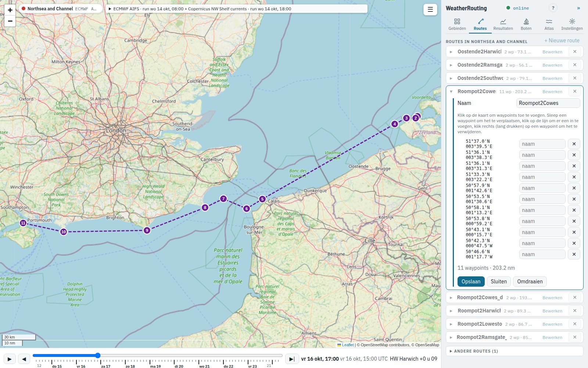Screen dimensions: 588x368
Task: Step timeline backward
Action: pos(24,359)
